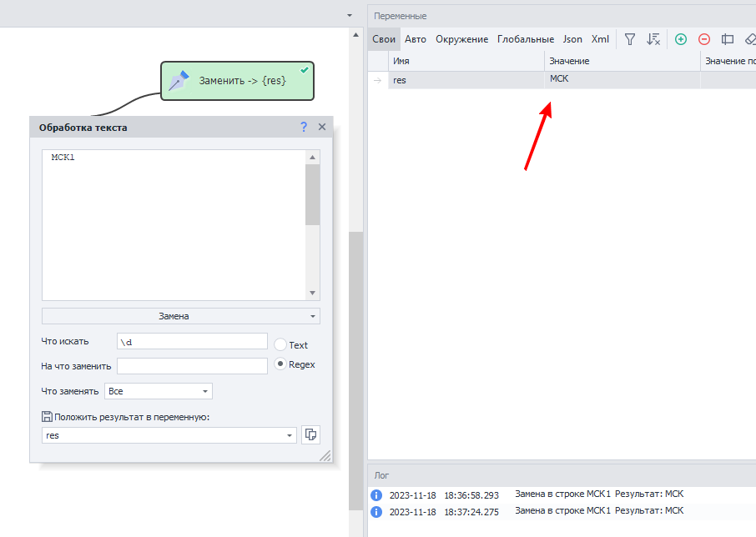The width and height of the screenshot is (756, 537).
Task: Open the Что заменять Все dropdown
Action: pyautogui.click(x=159, y=391)
